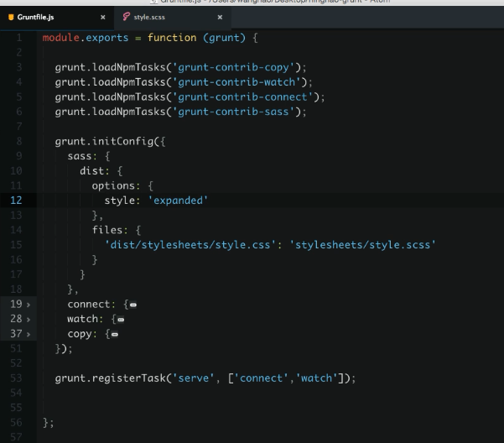Expand the folded watch block arrow

29,319
